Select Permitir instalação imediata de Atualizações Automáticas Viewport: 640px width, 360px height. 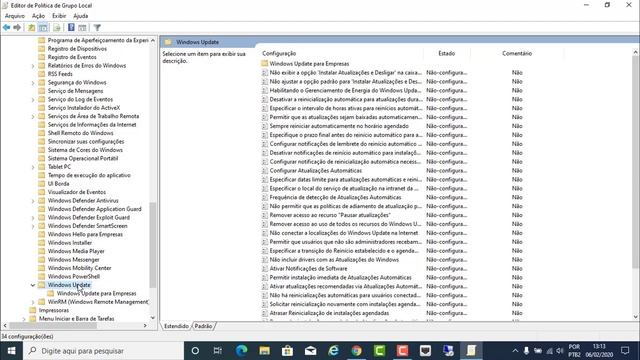point(340,278)
